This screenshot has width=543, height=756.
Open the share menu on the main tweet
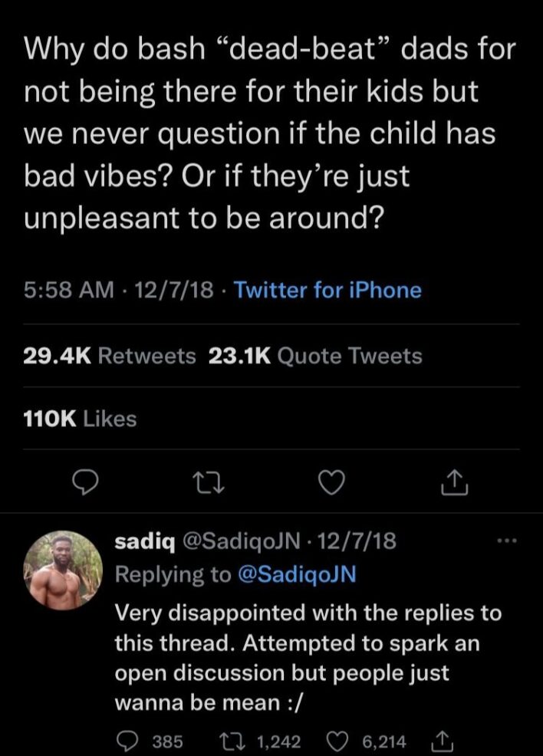coord(456,482)
